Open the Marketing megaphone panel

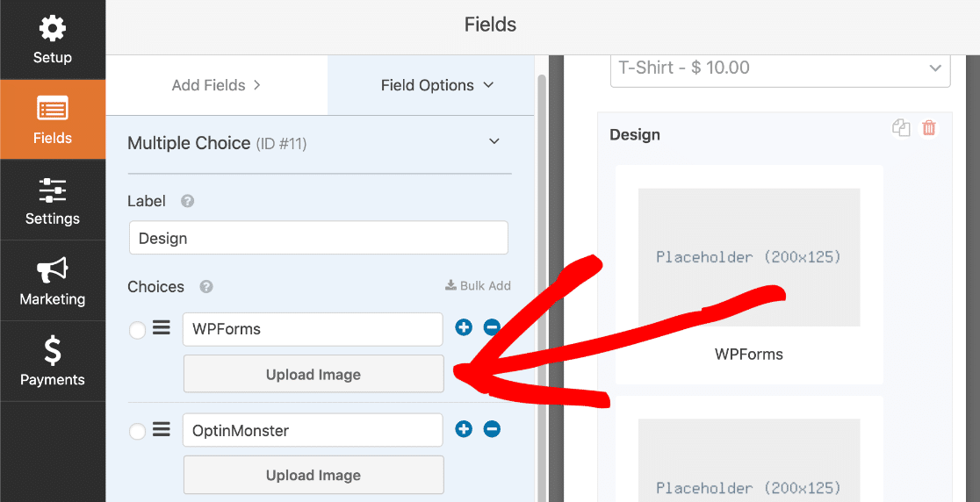pyautogui.click(x=53, y=281)
